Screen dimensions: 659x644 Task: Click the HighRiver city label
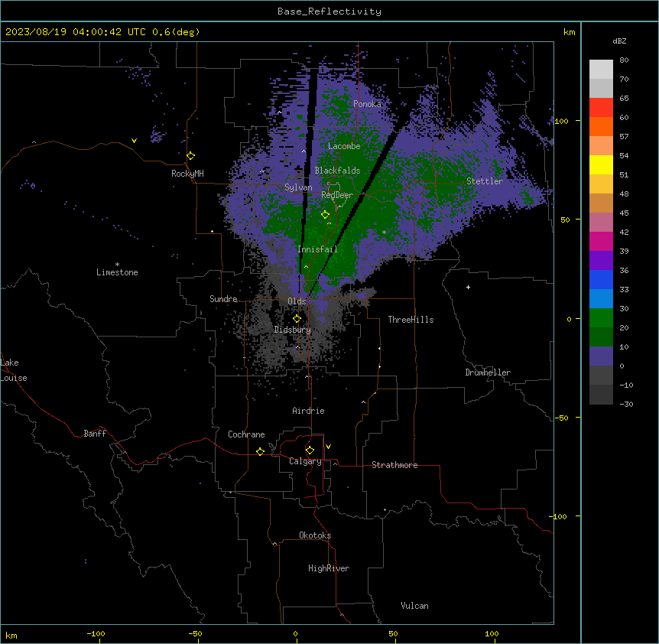(x=329, y=568)
